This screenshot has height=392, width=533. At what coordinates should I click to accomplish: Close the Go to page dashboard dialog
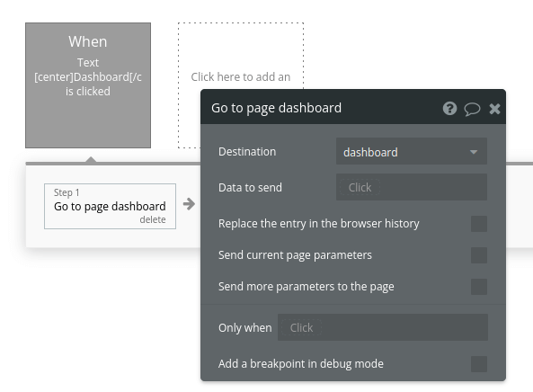click(494, 109)
